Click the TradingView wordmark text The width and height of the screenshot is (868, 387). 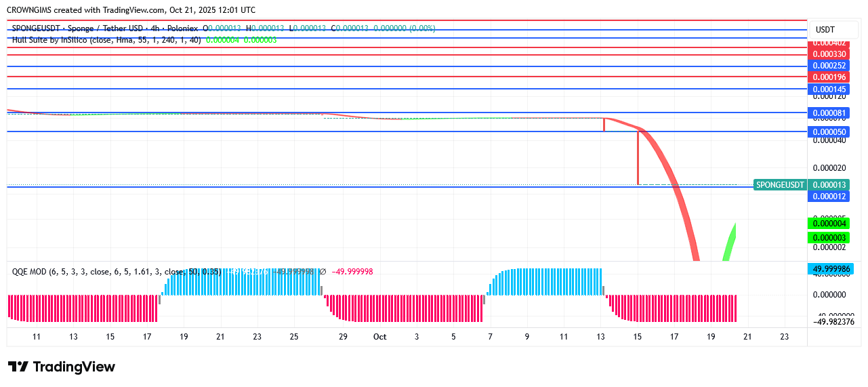pos(74,367)
